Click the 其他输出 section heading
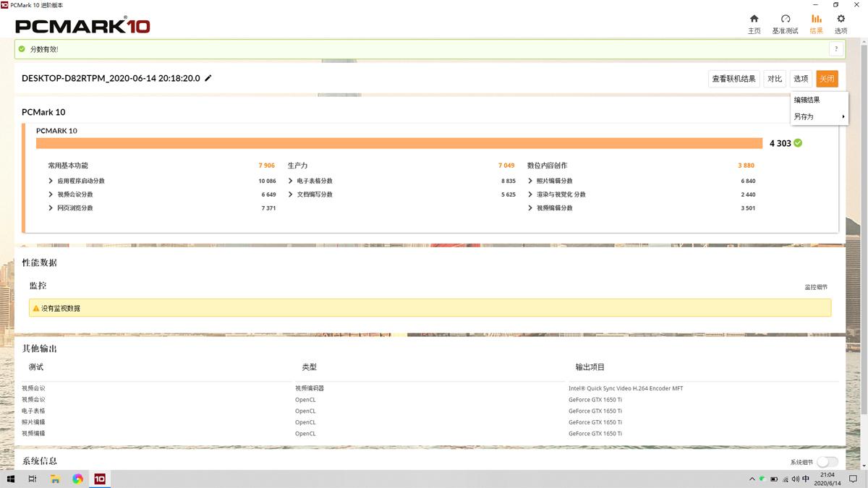This screenshot has width=868, height=488. pyautogui.click(x=40, y=348)
